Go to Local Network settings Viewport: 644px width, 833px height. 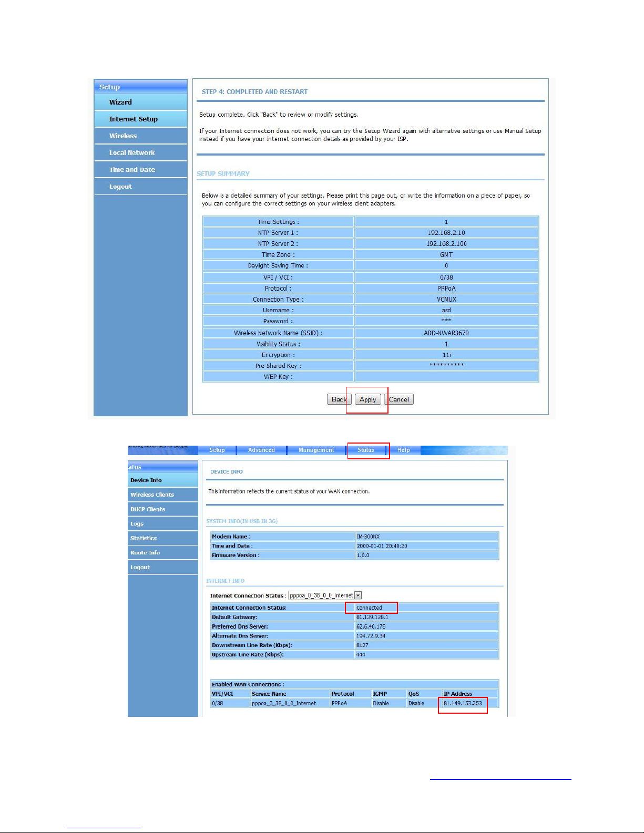(x=132, y=152)
